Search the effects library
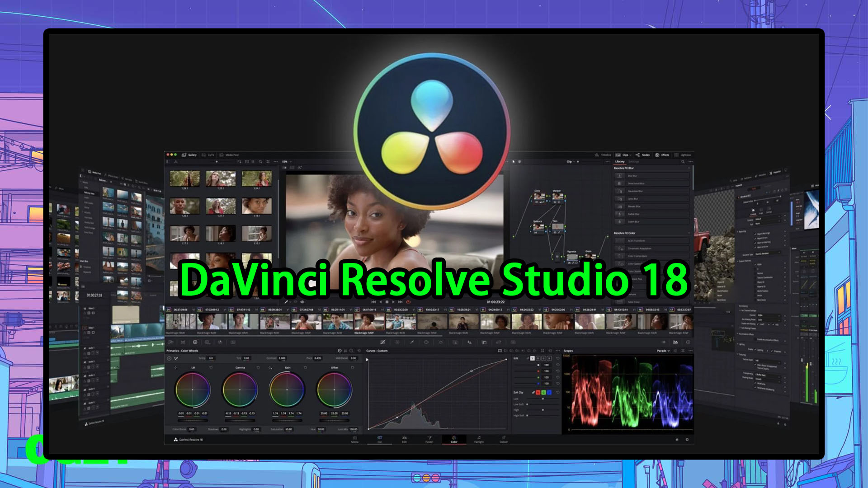The height and width of the screenshot is (488, 868). (x=683, y=161)
